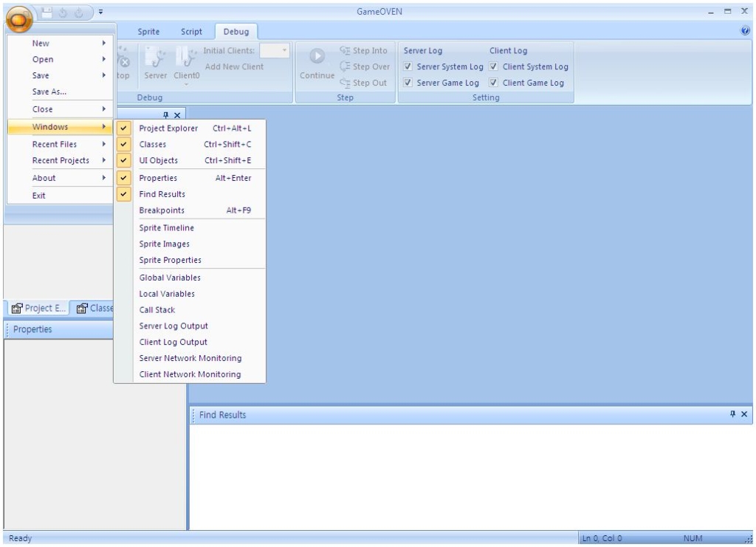
Task: Close the Find Results panel
Action: pyautogui.click(x=744, y=414)
